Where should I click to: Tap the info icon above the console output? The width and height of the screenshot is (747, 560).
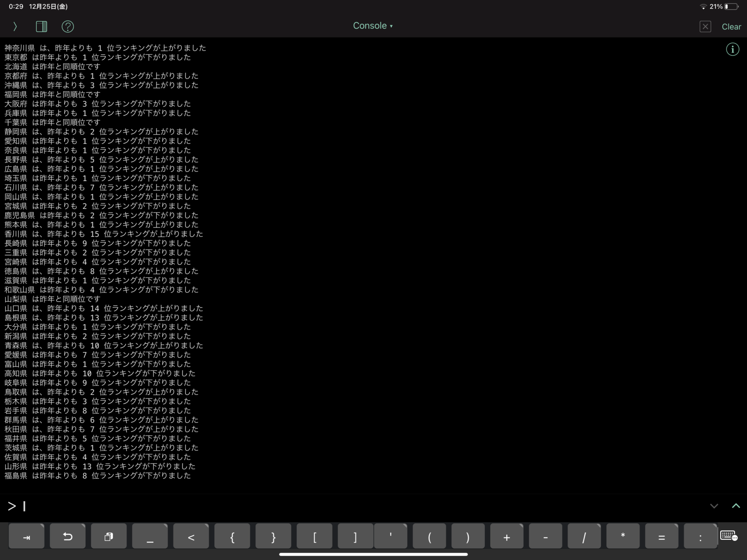(x=733, y=49)
